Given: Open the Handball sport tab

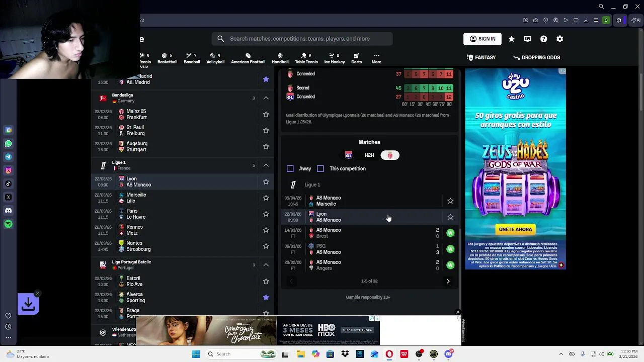Looking at the screenshot, I should click(280, 58).
